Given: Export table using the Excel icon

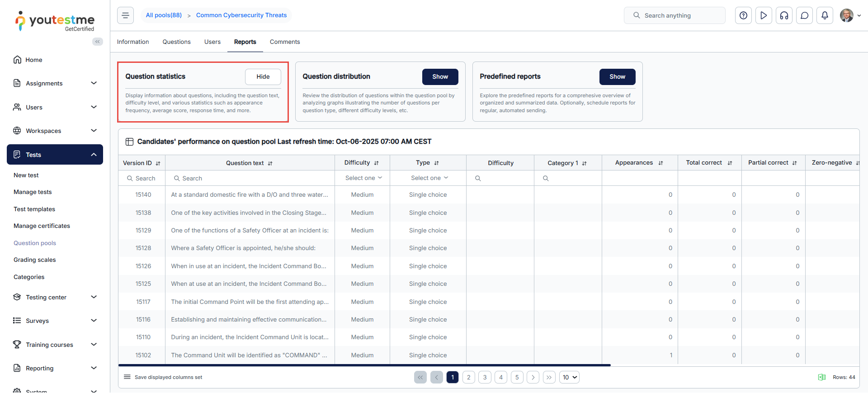Looking at the screenshot, I should (x=821, y=377).
